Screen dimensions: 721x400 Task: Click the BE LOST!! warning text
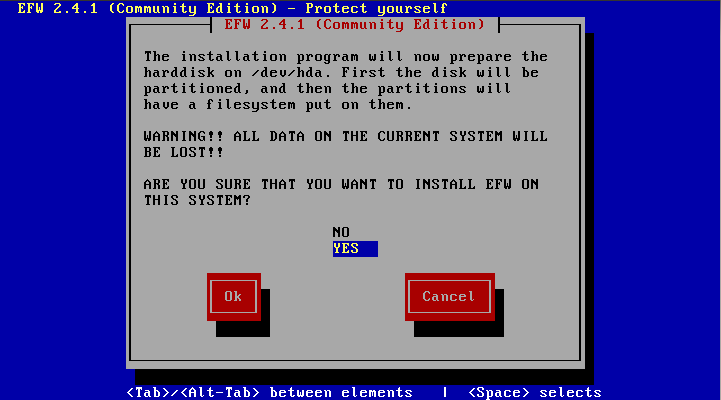(x=183, y=153)
